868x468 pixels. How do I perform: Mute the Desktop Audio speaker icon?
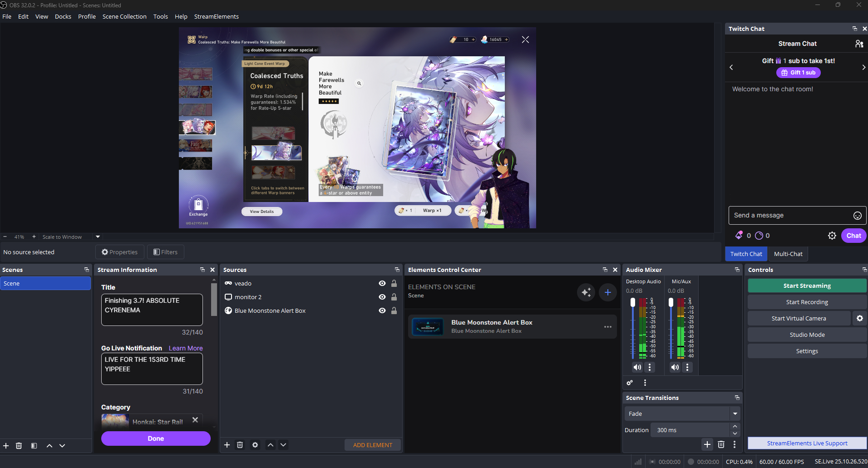point(637,367)
